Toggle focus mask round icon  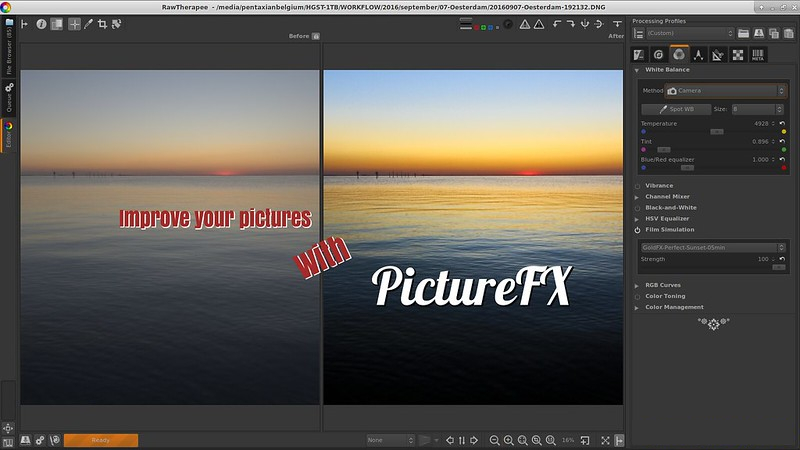pyautogui.click(x=508, y=24)
